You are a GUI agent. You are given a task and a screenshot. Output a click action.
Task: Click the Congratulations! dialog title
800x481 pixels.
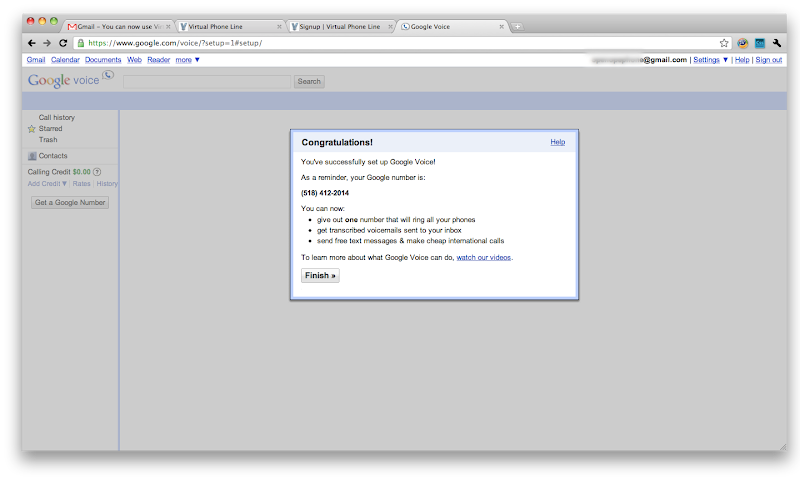[x=337, y=143]
